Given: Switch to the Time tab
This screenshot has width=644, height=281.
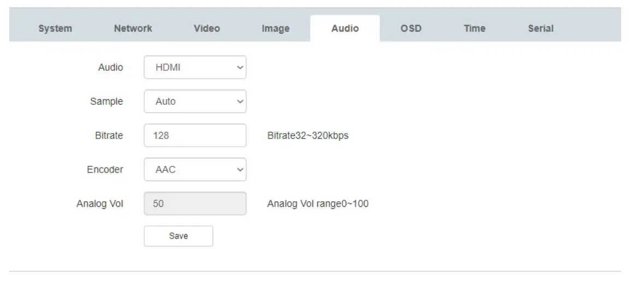Looking at the screenshot, I should coord(474,28).
